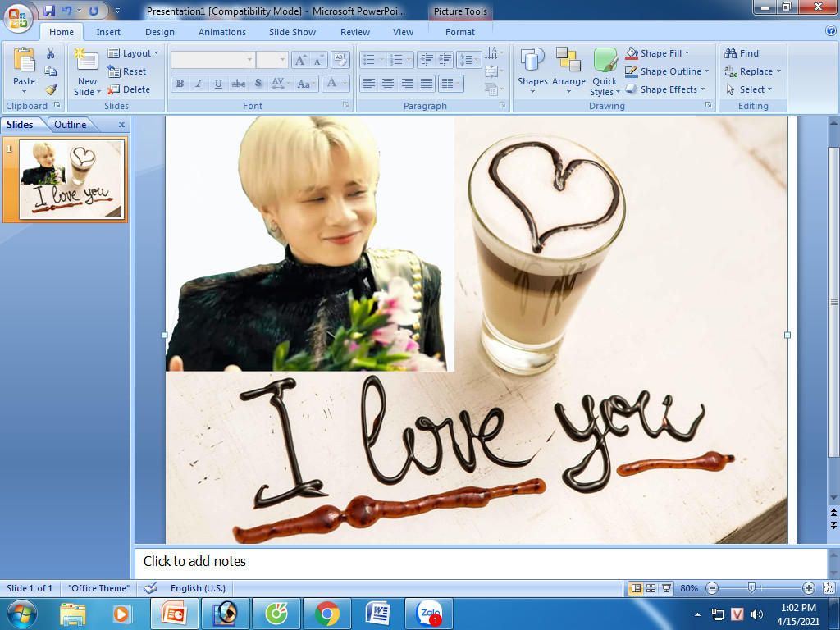Run spell check icon in status bar
Image resolution: width=840 pixels, height=630 pixels.
(151, 587)
